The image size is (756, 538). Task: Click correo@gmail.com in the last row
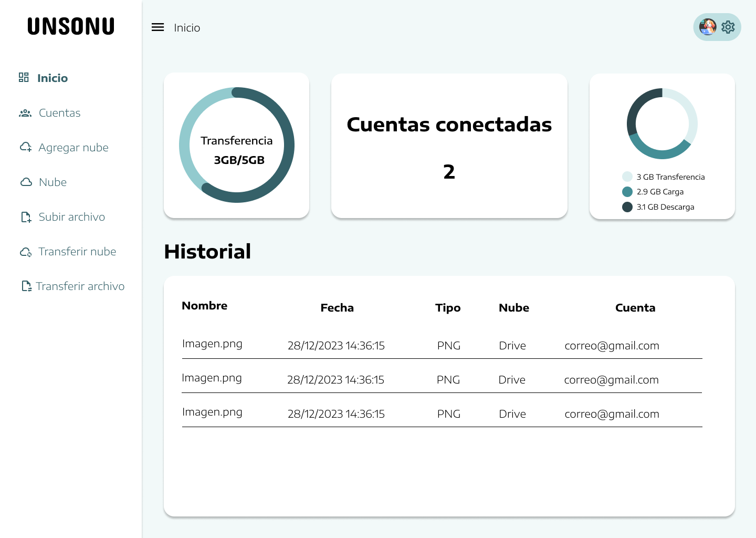pos(612,413)
